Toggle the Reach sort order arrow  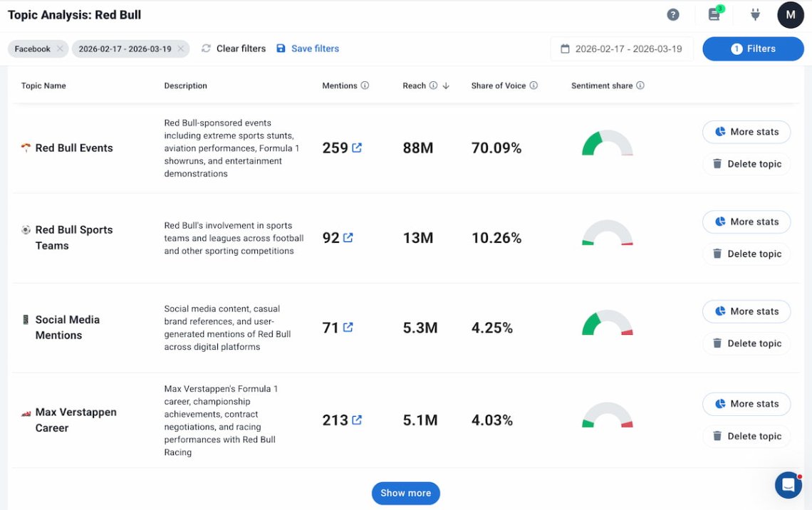447,85
